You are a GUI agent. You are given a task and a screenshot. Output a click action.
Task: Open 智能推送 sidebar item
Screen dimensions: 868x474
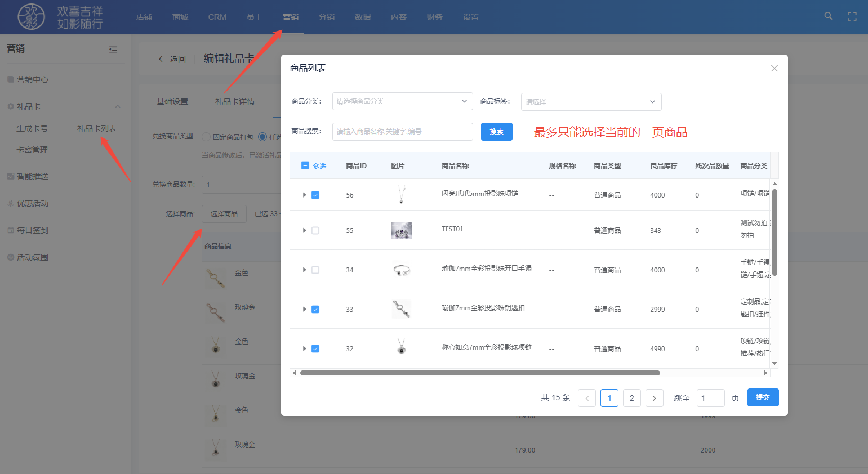coord(33,176)
